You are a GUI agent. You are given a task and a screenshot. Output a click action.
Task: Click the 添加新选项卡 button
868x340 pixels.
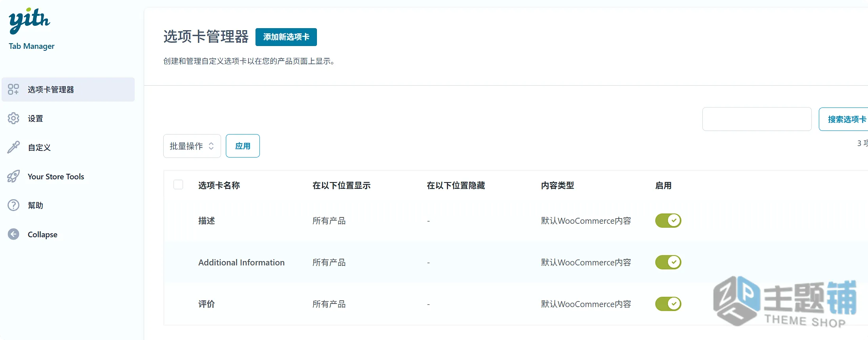click(286, 37)
